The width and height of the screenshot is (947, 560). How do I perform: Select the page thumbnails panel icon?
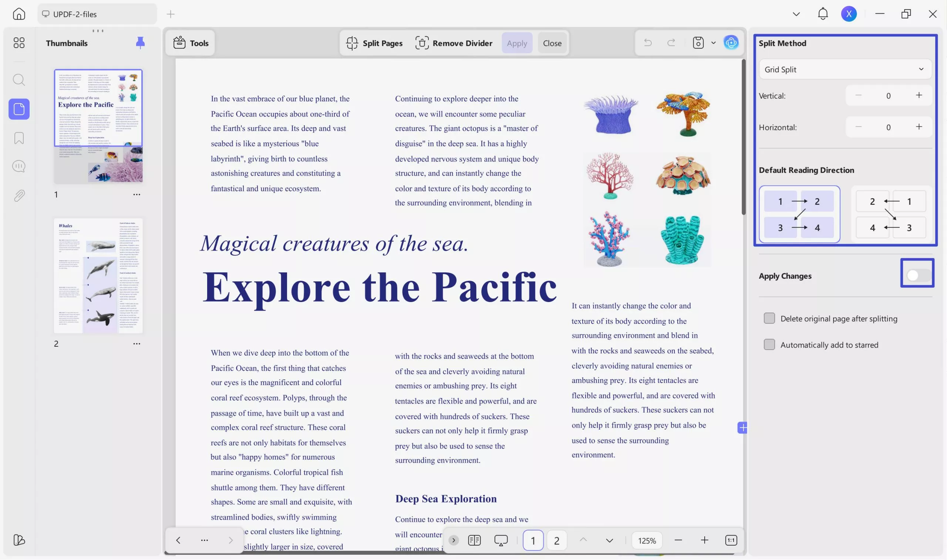click(x=19, y=109)
